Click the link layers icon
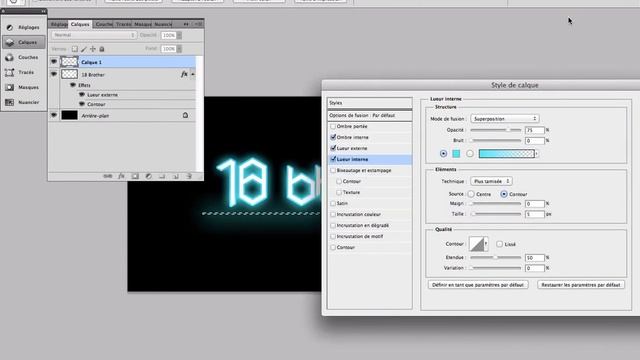Viewport: 640px width, 360px height. (x=107, y=176)
